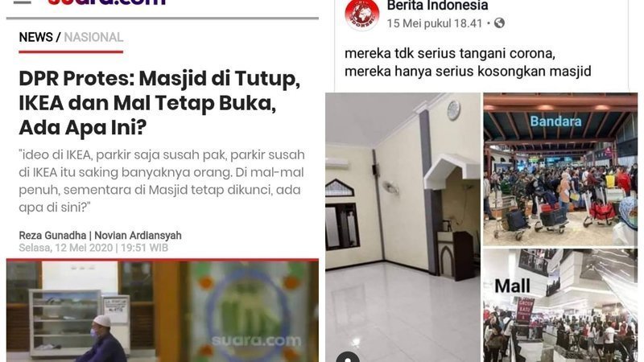View the Bandara crowd photo
The image size is (644, 362).
(560, 170)
